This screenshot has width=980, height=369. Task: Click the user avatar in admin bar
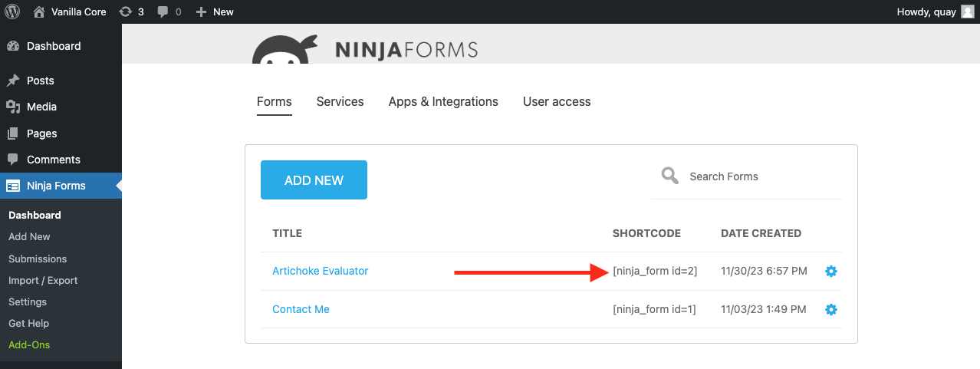coord(967,12)
